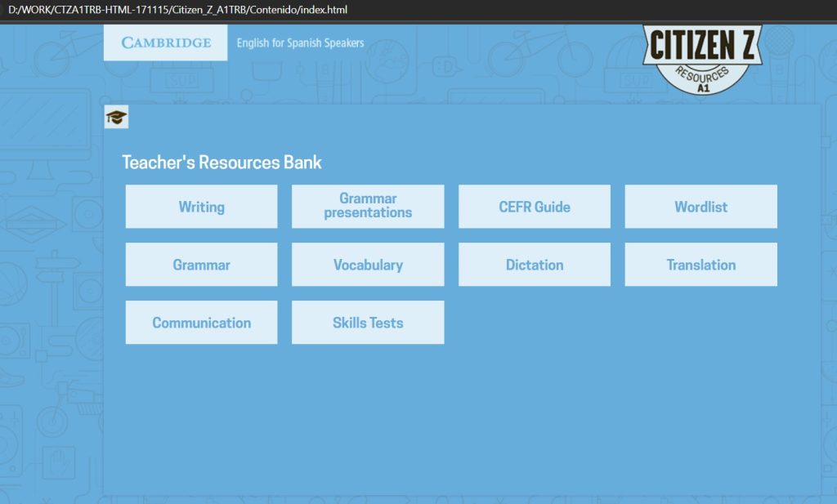Open the Communication resources

point(201,322)
